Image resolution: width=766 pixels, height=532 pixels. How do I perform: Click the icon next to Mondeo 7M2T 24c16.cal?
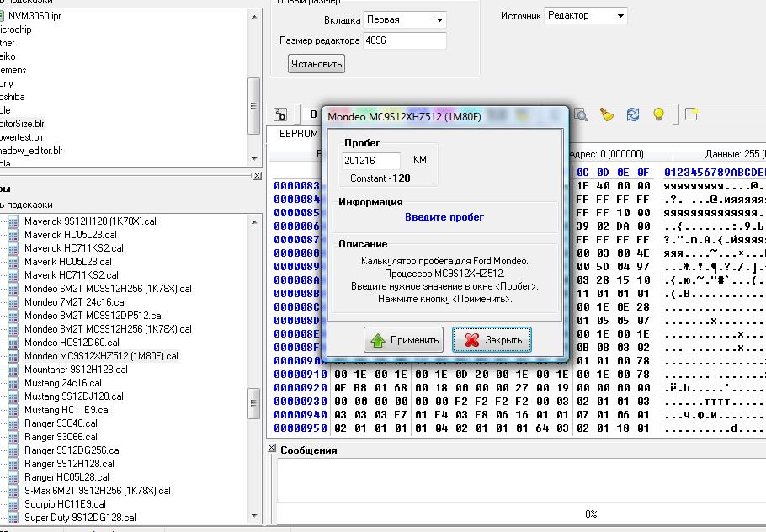(x=13, y=302)
